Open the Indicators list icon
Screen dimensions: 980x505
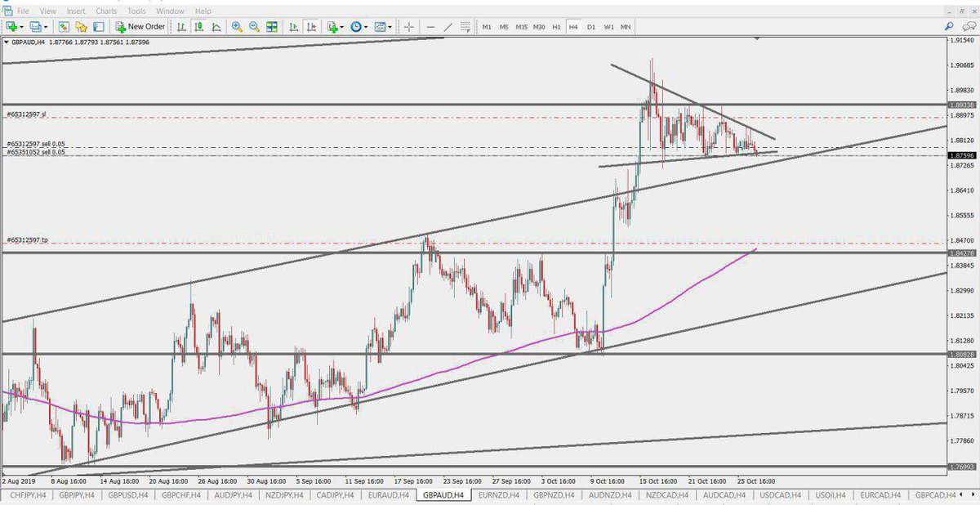point(332,26)
